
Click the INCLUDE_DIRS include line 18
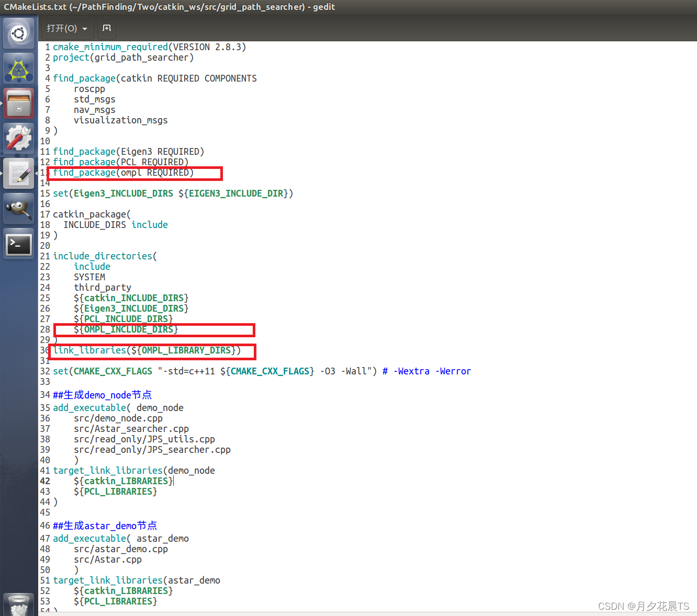[x=116, y=225]
